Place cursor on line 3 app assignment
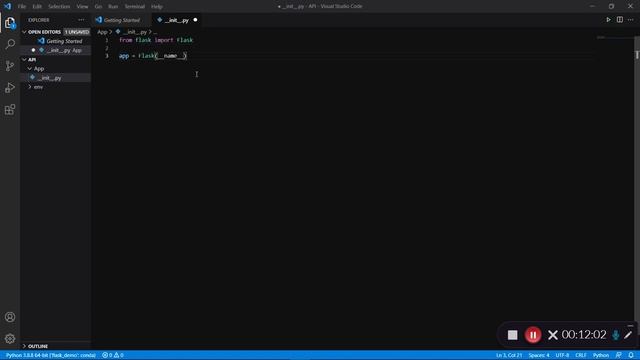This screenshot has height=360, width=640. pos(153,56)
